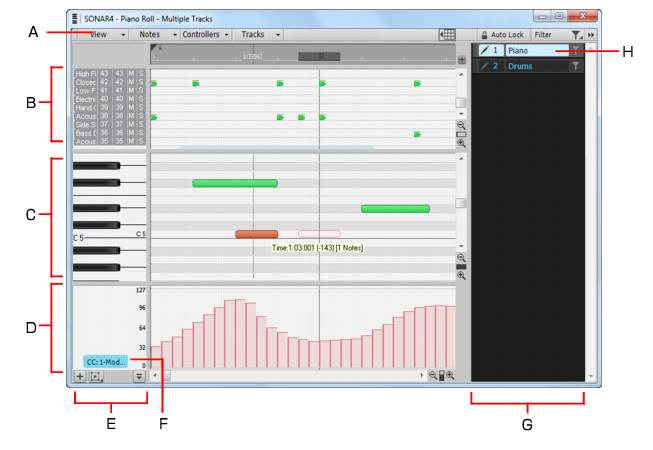Solo the Low F drum row
This screenshot has height=450, width=653.
(141, 91)
